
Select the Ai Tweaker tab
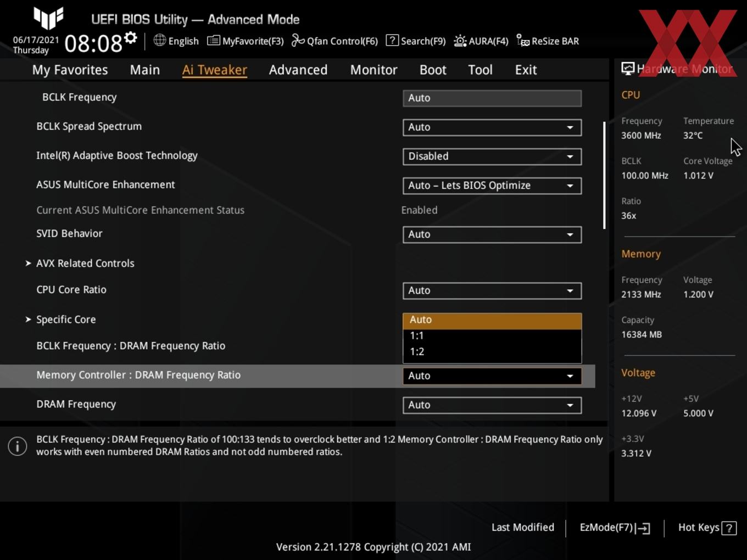tap(215, 70)
